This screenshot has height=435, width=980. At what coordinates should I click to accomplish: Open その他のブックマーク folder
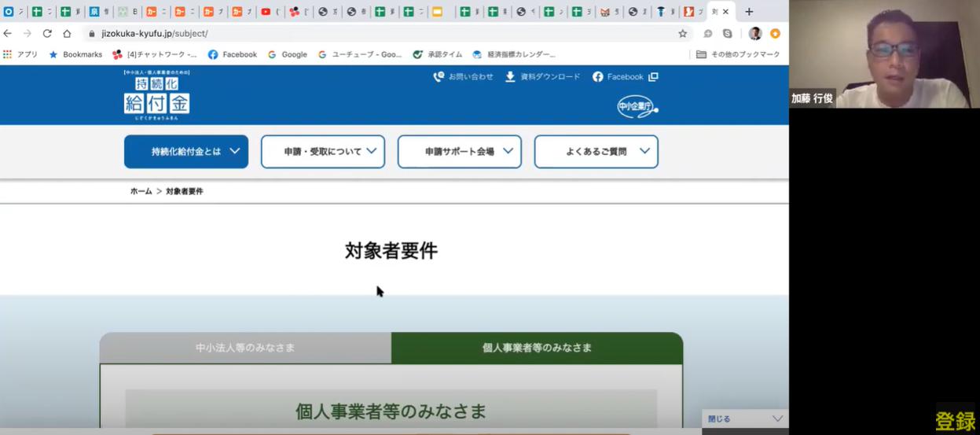coord(738,54)
